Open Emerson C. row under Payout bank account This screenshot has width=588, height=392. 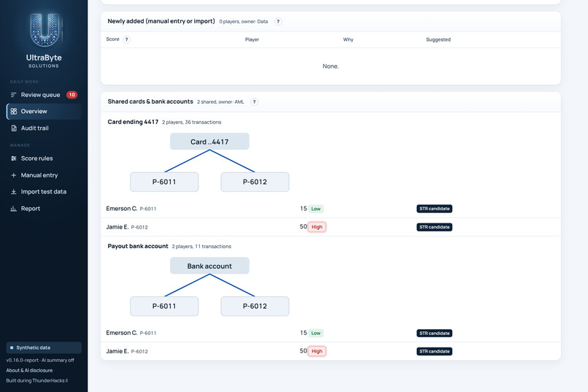click(330, 333)
